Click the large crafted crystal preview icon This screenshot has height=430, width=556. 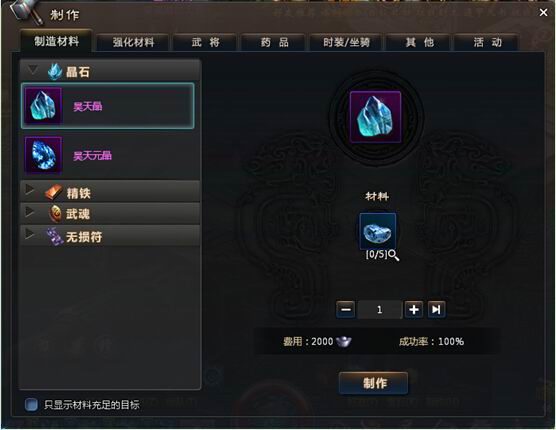(376, 117)
